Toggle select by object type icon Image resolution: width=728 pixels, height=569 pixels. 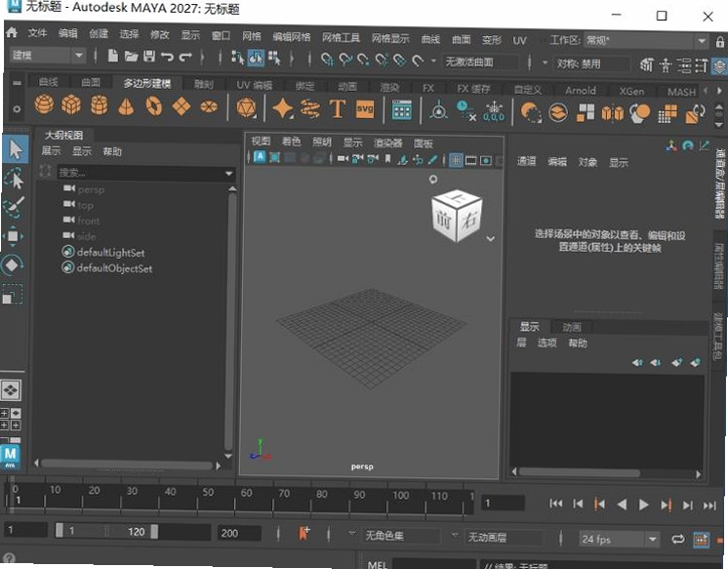click(256, 58)
